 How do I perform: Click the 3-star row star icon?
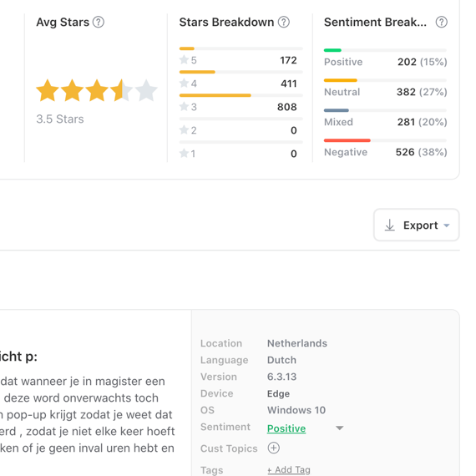pyautogui.click(x=184, y=106)
